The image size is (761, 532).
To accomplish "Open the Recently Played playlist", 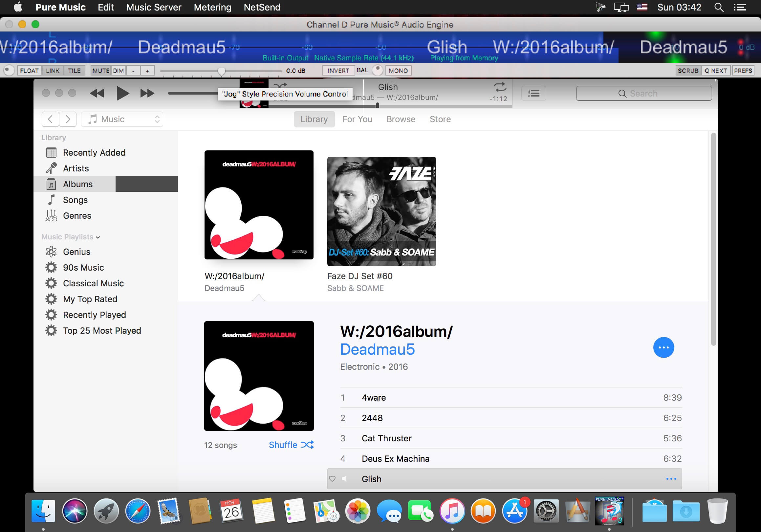I will tap(106, 315).
